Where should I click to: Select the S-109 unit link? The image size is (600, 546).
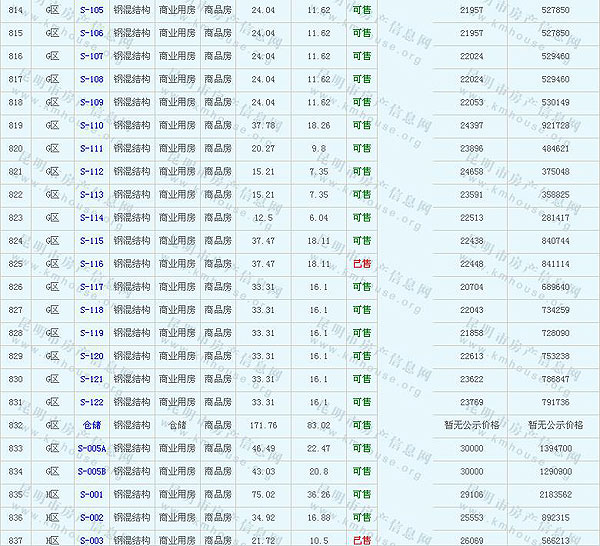point(90,102)
